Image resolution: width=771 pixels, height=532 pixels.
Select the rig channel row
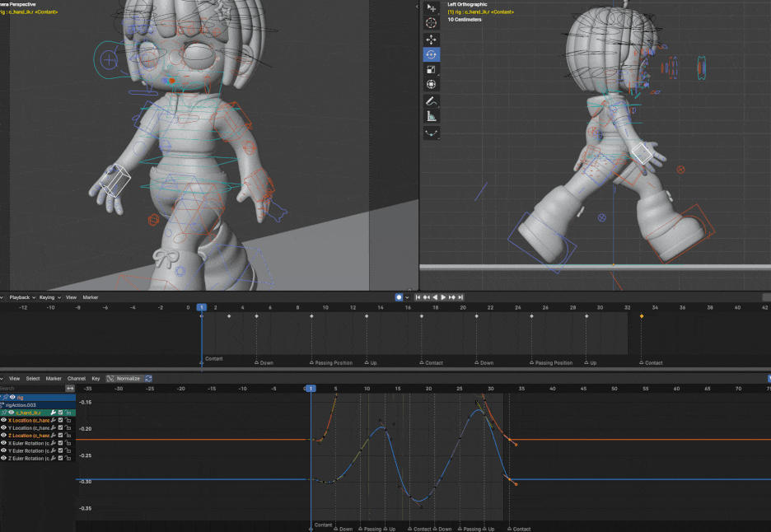pyautogui.click(x=38, y=397)
